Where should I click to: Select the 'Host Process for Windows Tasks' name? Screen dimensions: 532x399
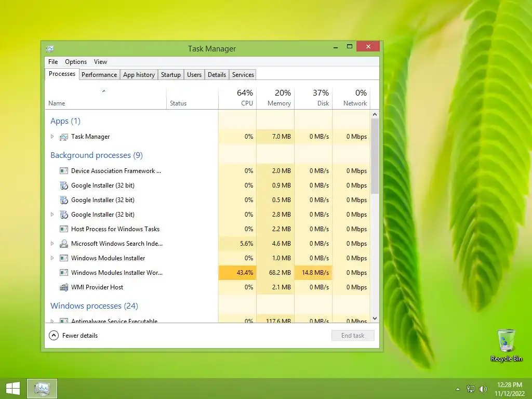[x=115, y=229]
